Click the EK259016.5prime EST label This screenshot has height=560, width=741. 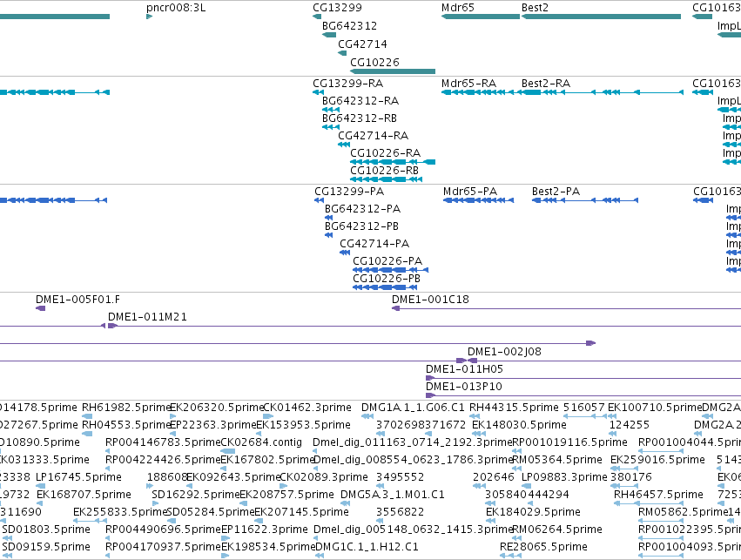pos(657,461)
